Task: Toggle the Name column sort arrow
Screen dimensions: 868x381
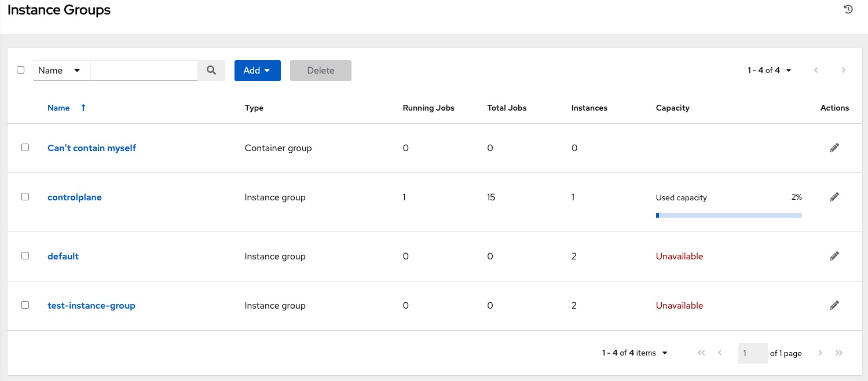Action: (x=83, y=108)
